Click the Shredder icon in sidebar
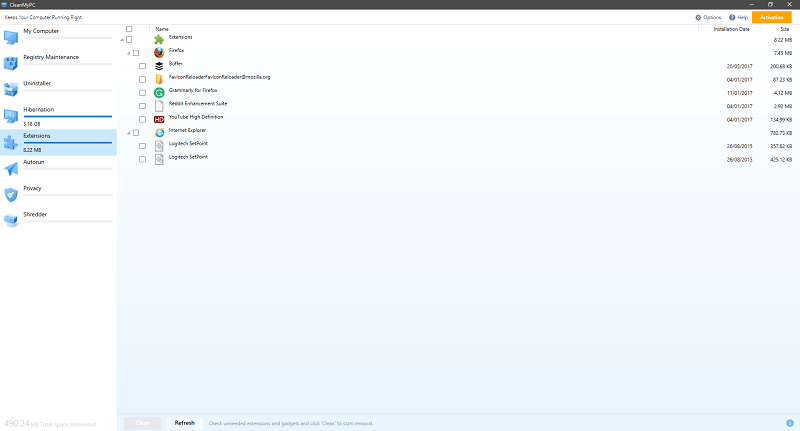 (x=11, y=220)
